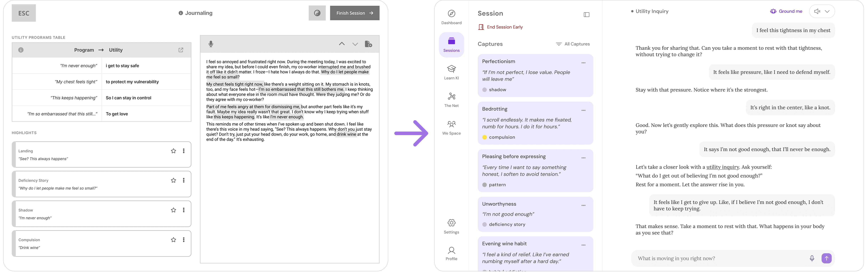868x272 pixels.
Task: Open the three-dot menu on Compulsion highlight
Action: tap(184, 240)
